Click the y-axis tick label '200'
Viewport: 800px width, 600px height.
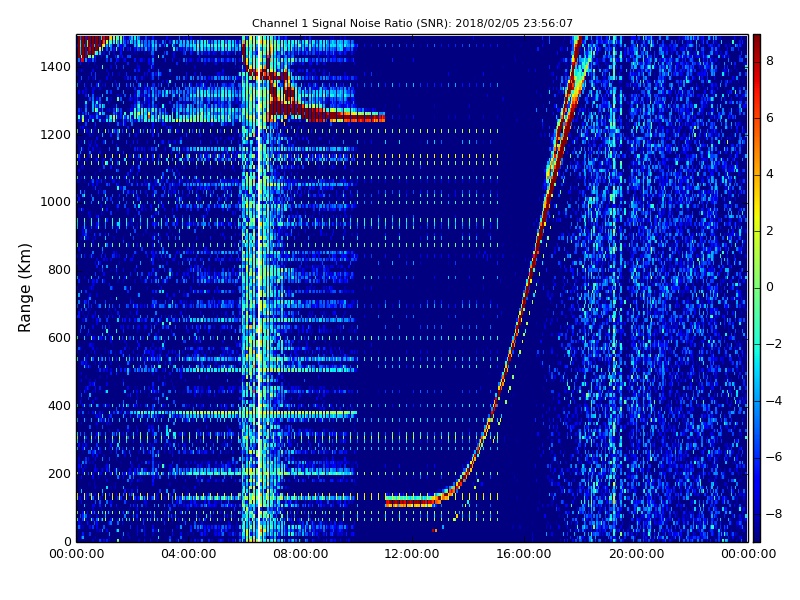59,473
